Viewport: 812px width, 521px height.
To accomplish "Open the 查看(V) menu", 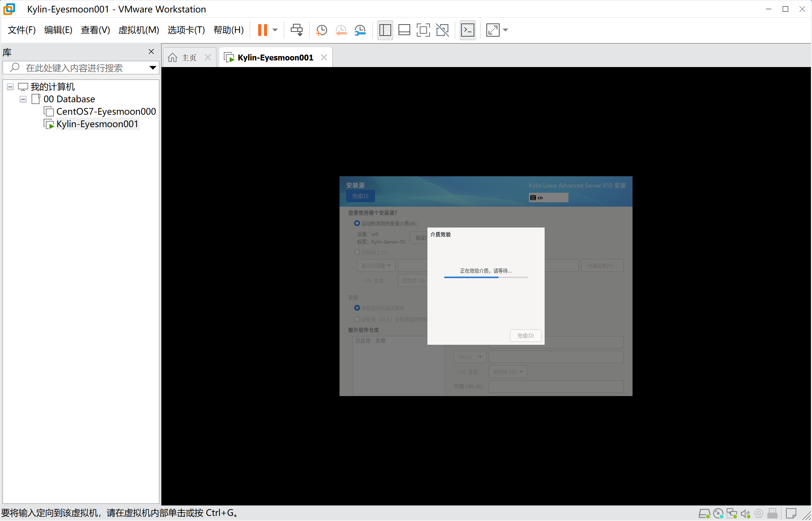I will pyautogui.click(x=95, y=30).
